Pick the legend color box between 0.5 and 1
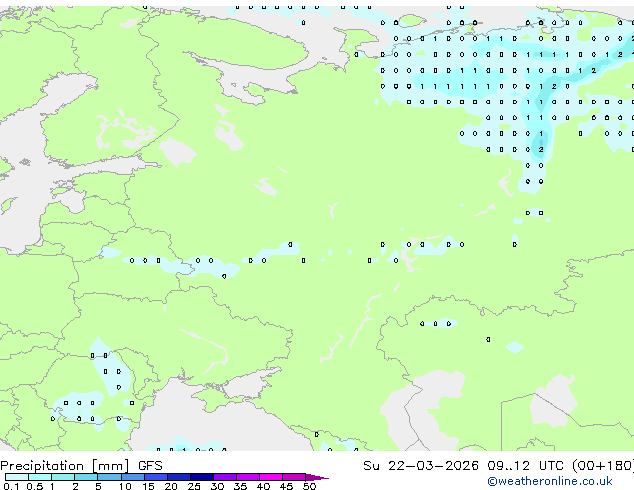 coord(40,477)
